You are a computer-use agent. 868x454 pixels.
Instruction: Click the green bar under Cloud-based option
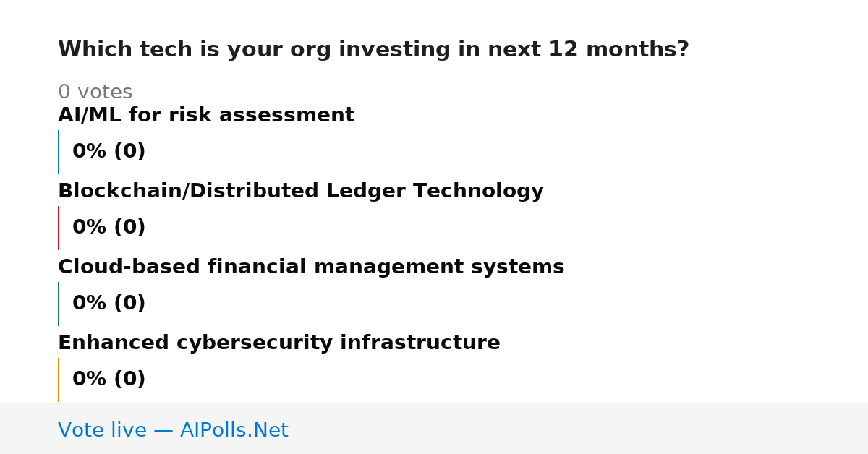(x=58, y=304)
